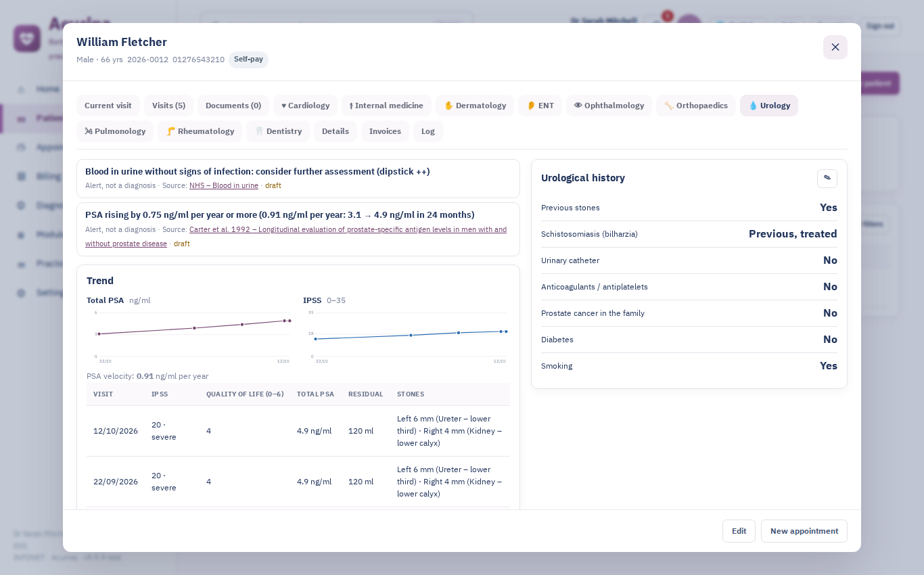
Task: Click the Previous stones row's Yes value
Action: (829, 208)
